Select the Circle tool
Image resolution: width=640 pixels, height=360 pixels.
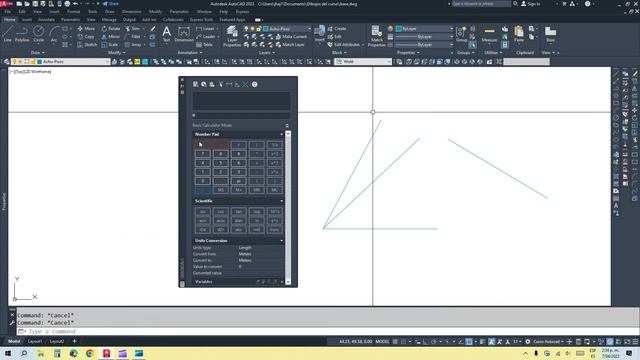coord(38,34)
